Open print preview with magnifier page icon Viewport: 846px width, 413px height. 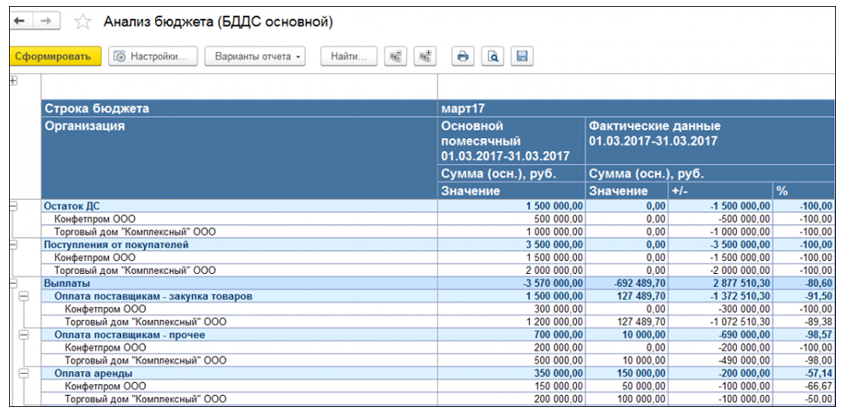[492, 57]
